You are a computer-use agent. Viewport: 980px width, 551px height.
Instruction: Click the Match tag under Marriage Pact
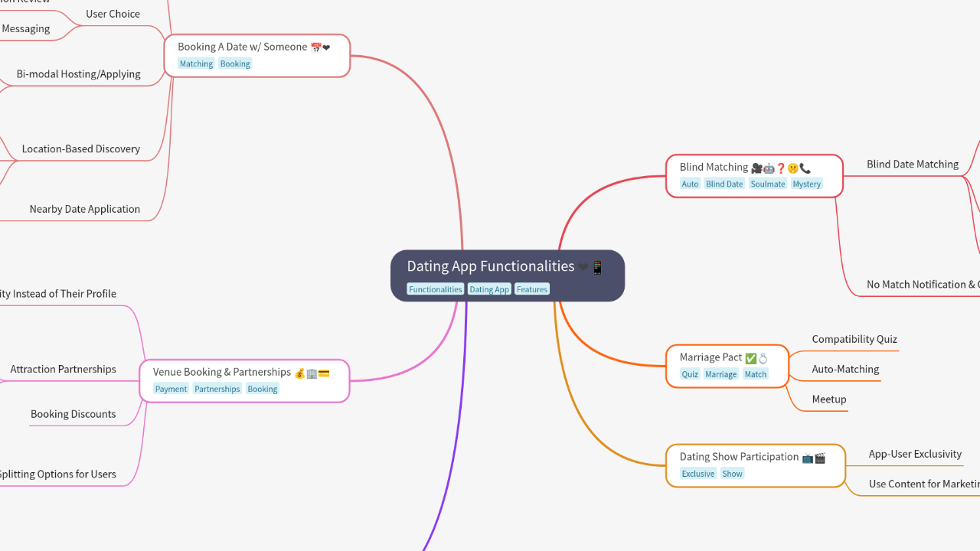coord(756,374)
